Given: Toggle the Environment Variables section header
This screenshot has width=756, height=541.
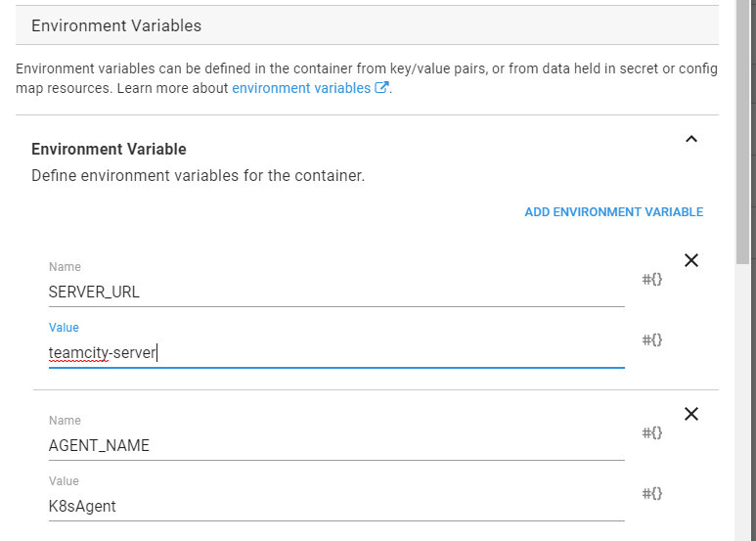Looking at the screenshot, I should 367,26.
